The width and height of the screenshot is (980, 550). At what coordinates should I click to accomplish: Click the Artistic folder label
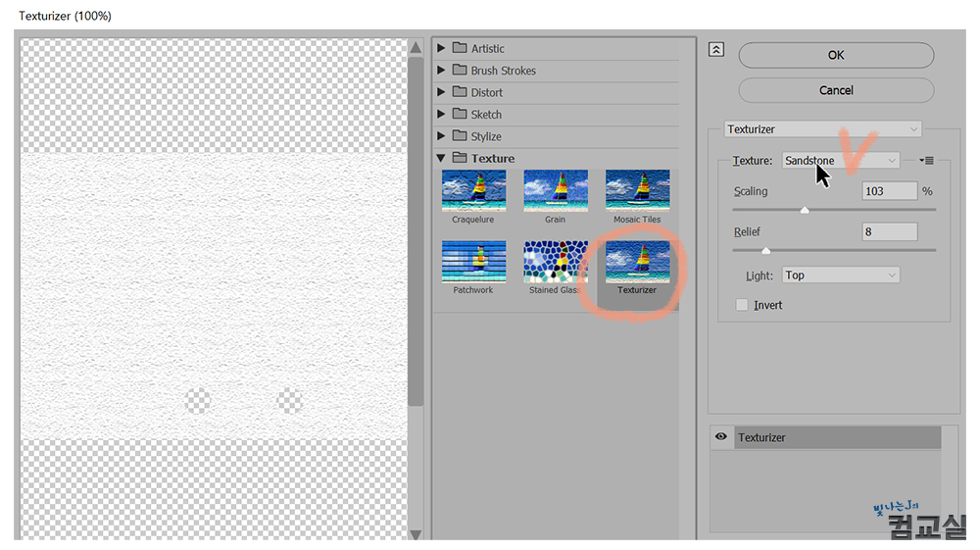coord(487,49)
